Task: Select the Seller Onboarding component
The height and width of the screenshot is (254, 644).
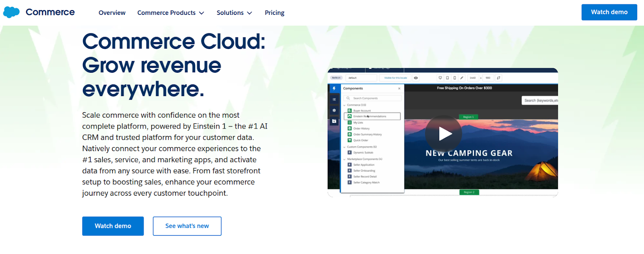Action: [361, 171]
